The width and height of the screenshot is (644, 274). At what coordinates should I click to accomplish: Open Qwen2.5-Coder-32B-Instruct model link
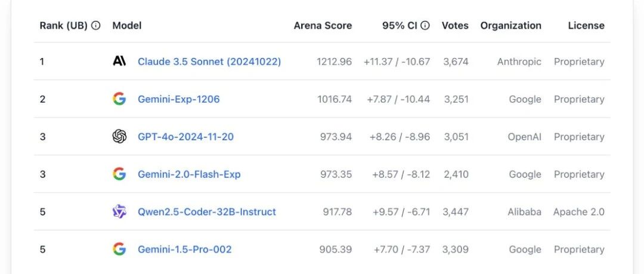tap(206, 212)
